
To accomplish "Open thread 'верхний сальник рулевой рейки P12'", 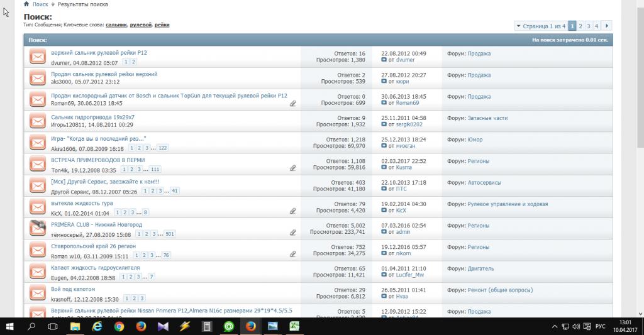I will click(x=99, y=53).
